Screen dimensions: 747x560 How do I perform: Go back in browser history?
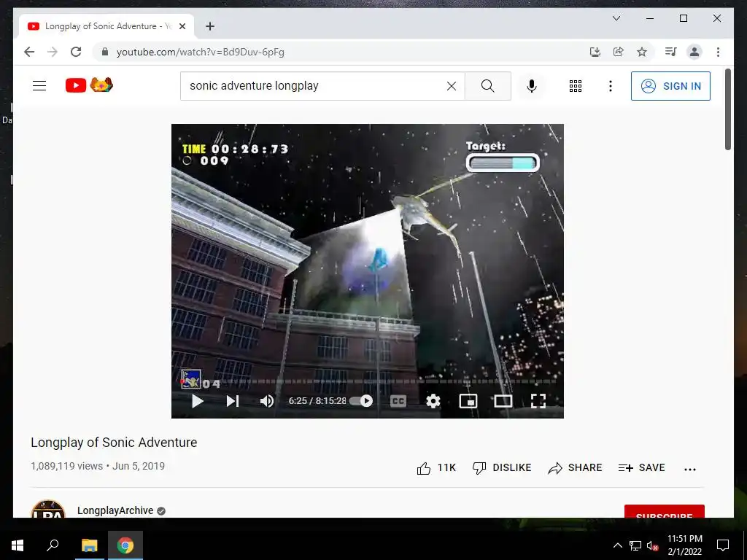tap(29, 52)
